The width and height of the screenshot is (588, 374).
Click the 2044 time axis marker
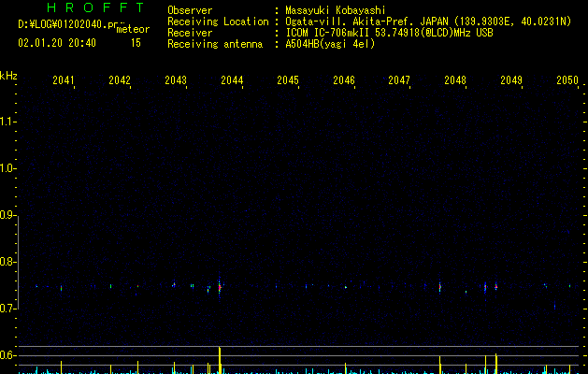click(x=232, y=80)
